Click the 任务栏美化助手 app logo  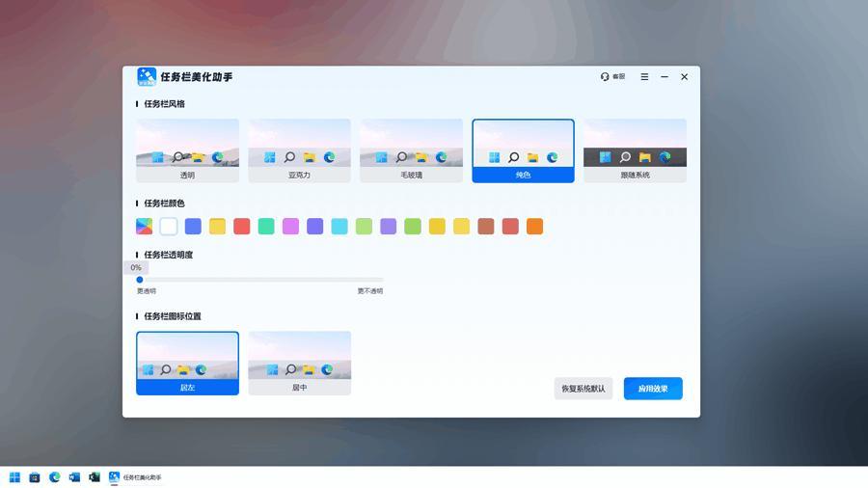147,77
